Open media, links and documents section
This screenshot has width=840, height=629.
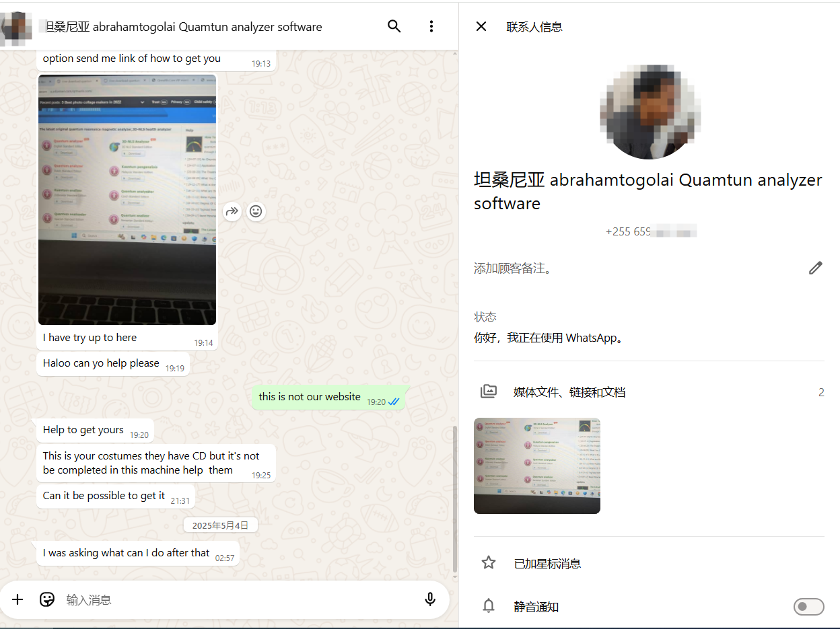pos(569,392)
